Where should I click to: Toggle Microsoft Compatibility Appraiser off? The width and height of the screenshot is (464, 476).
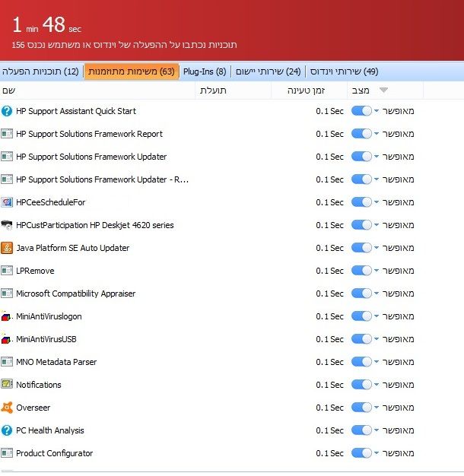tap(361, 294)
